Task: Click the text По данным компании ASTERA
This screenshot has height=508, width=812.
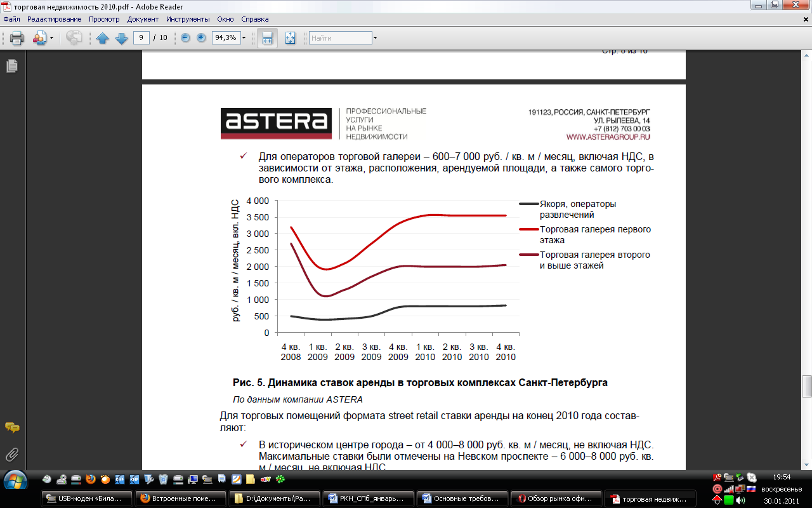Action: point(298,399)
